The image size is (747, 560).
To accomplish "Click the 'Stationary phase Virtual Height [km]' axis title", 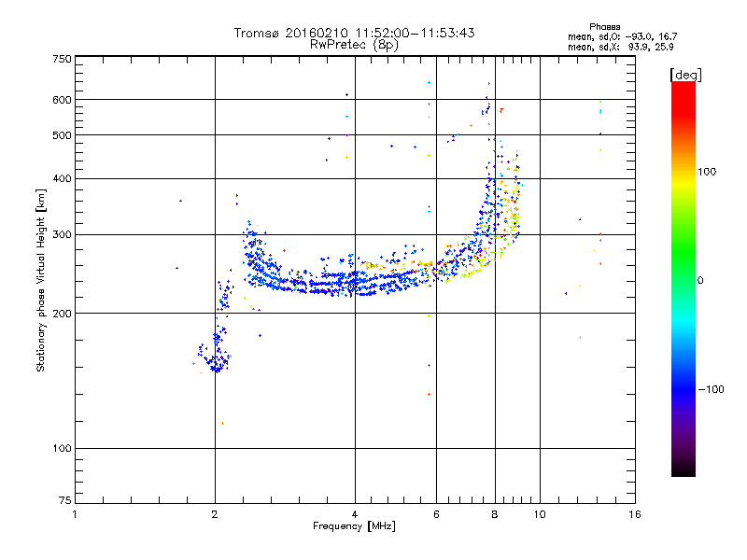I will (x=41, y=280).
